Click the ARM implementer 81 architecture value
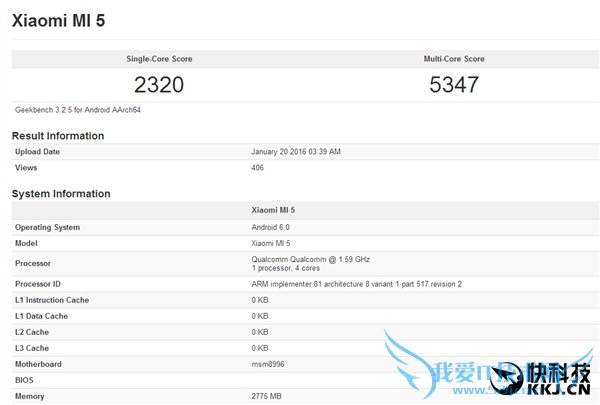The image size is (600, 405). tap(357, 284)
